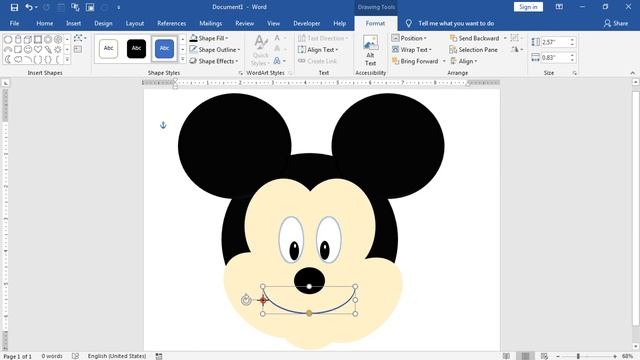This screenshot has height=360, width=640.
Task: Switch to the Design tab
Action: [103, 23]
